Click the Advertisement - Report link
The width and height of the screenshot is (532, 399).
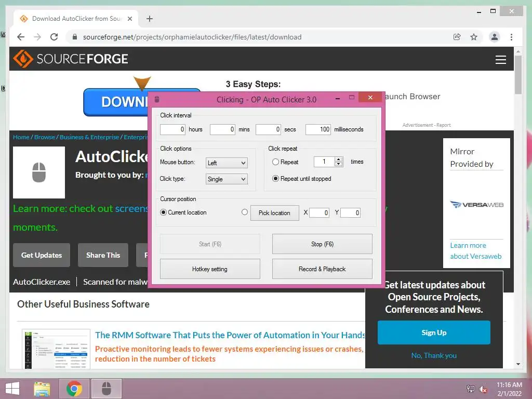(x=427, y=125)
